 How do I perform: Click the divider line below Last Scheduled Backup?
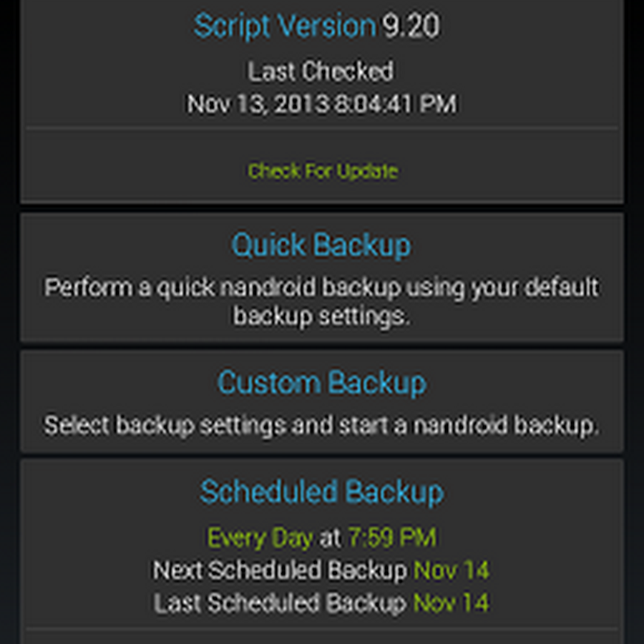[x=321, y=630]
